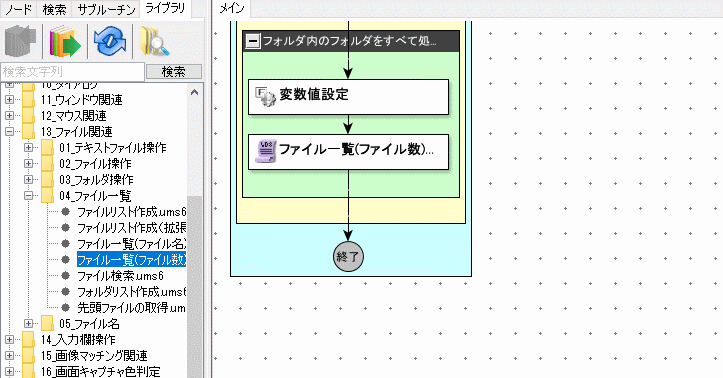Click the gray 終了 end node
Viewport: 723px width, 378px height.
coord(348,256)
